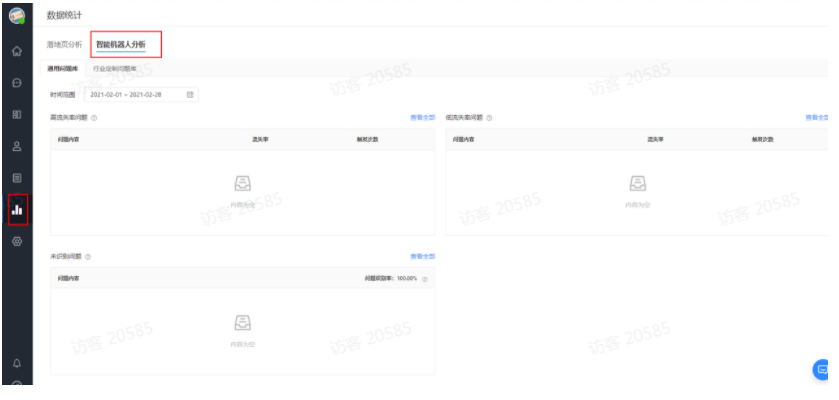Viewport: 839px width, 400px height.
Task: Click help icon beside 低流失率问题
Action: [489, 118]
